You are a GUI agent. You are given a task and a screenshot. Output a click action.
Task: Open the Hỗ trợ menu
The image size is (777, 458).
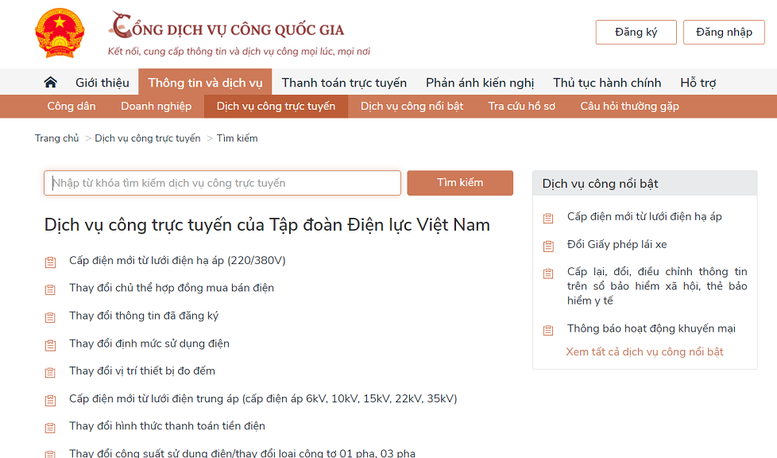698,82
